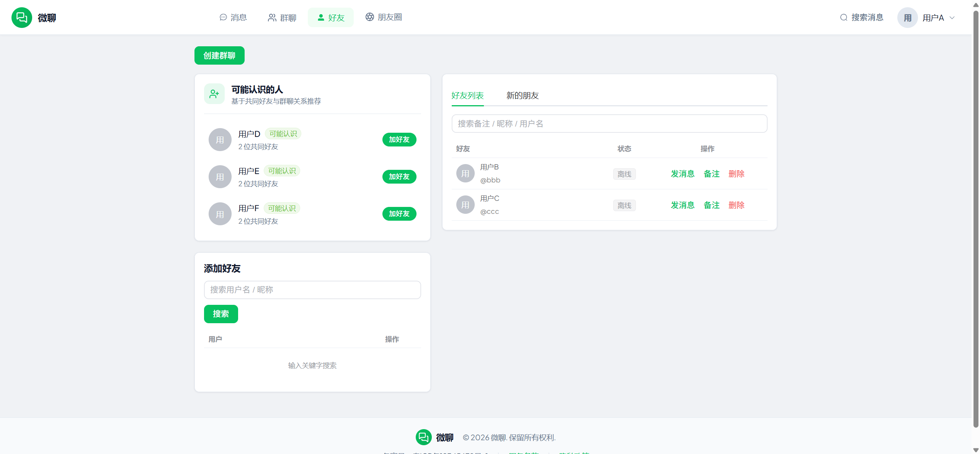
Task: Switch to the 新的朋友 tab
Action: [523, 96]
